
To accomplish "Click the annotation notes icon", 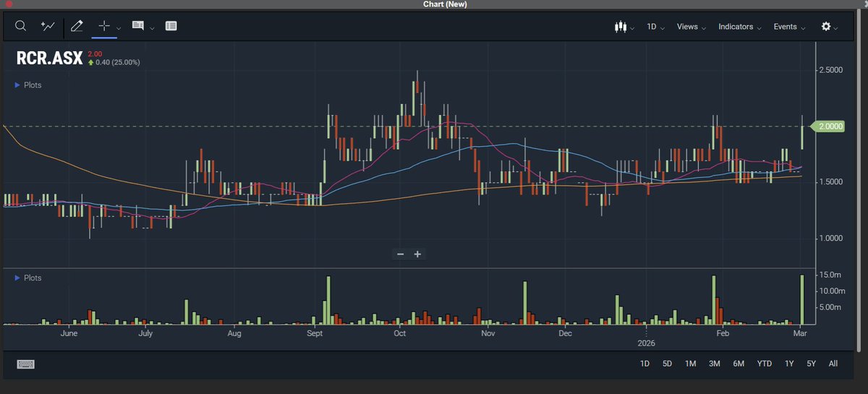I will (137, 26).
